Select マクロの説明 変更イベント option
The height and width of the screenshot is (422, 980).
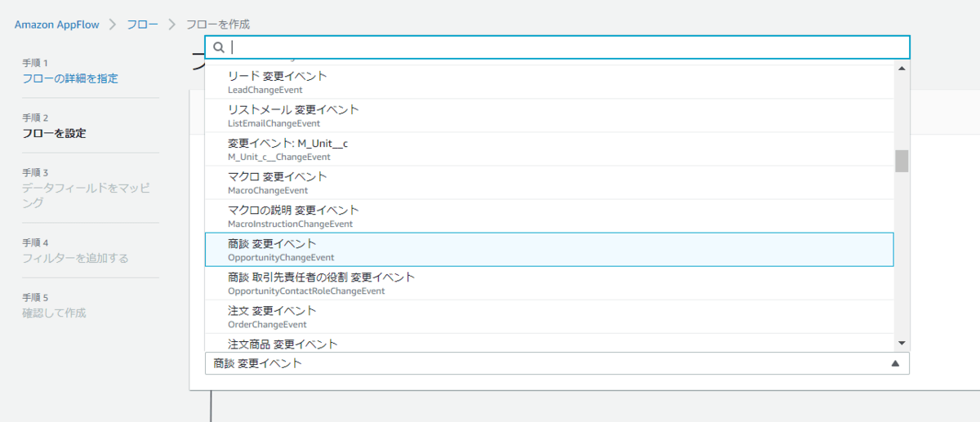[550, 216]
